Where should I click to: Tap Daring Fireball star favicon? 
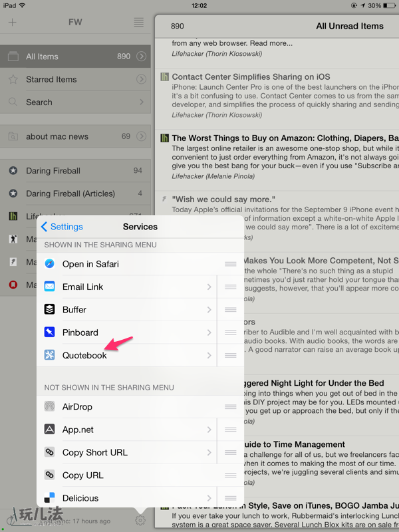pyautogui.click(x=13, y=170)
